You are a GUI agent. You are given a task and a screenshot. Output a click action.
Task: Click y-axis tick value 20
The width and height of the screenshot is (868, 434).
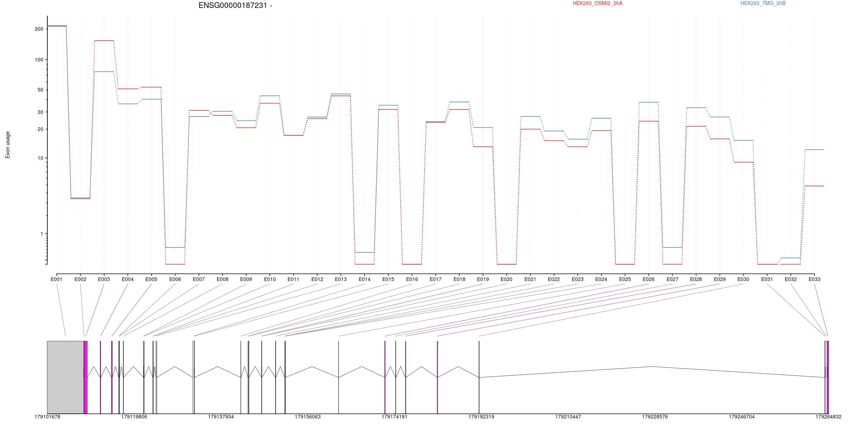(41, 129)
